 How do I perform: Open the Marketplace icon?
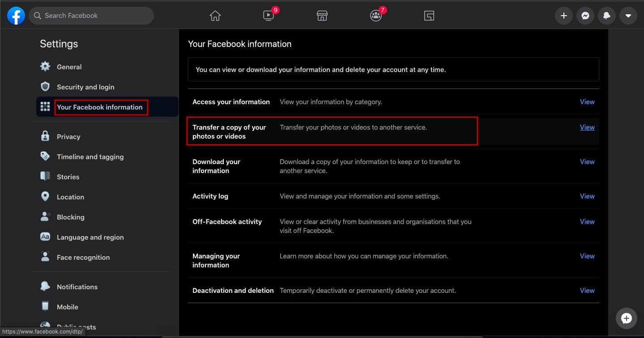[x=322, y=16]
